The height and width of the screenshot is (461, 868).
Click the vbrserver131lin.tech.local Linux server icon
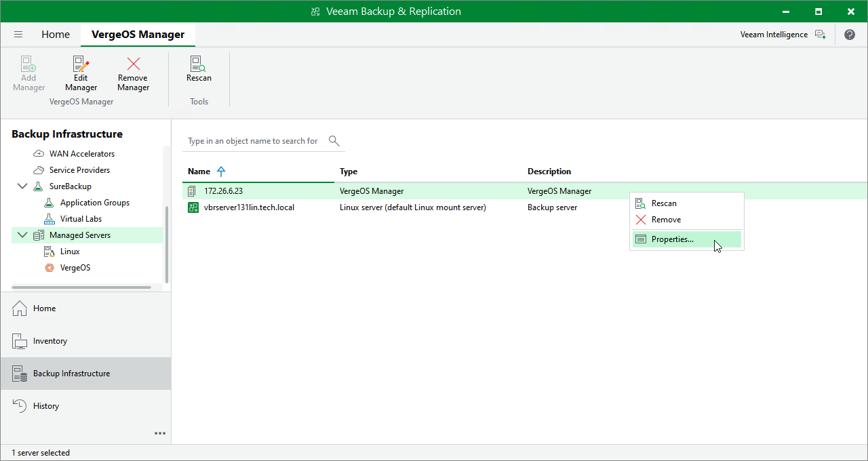point(192,207)
